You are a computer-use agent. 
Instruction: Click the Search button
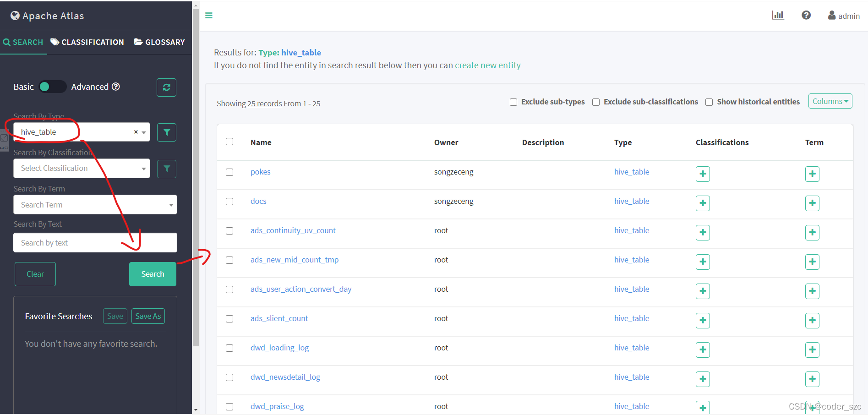click(x=153, y=274)
